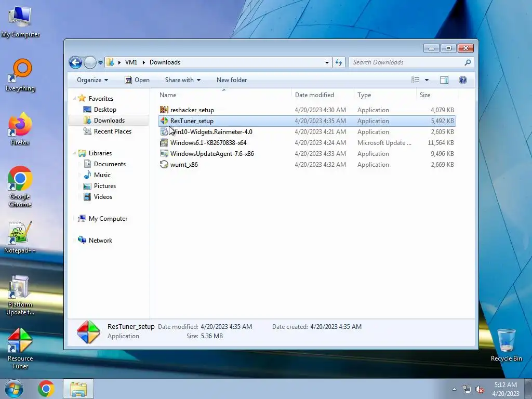Click the Windows Start orb
532x399 pixels.
(14, 389)
